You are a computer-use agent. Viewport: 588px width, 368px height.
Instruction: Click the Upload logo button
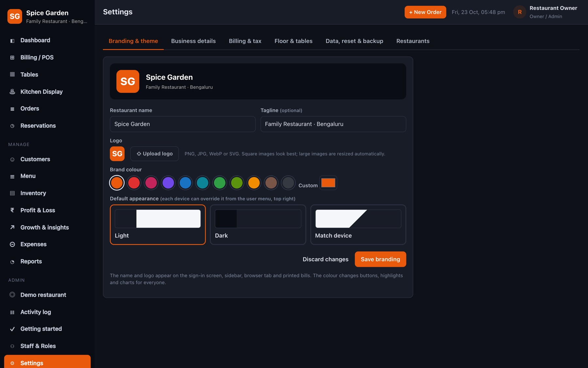pos(155,154)
